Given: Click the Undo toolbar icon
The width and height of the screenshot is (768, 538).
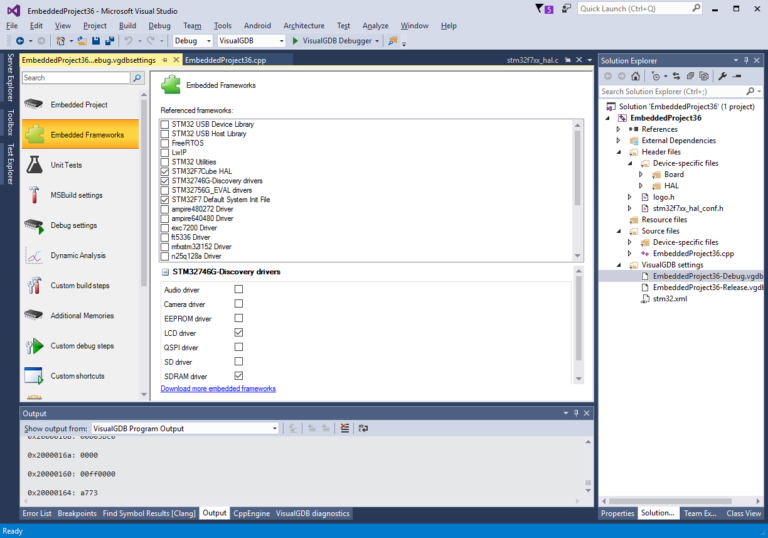Looking at the screenshot, I should (x=128, y=41).
